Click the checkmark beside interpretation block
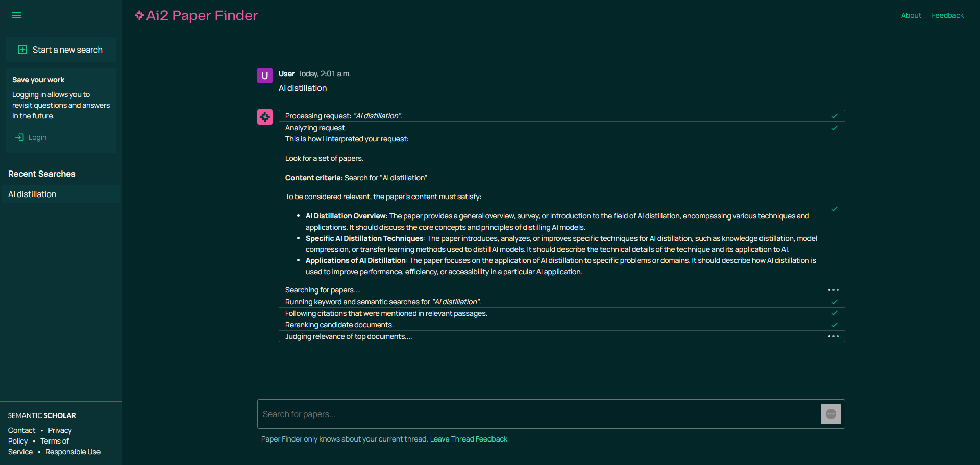 click(835, 209)
